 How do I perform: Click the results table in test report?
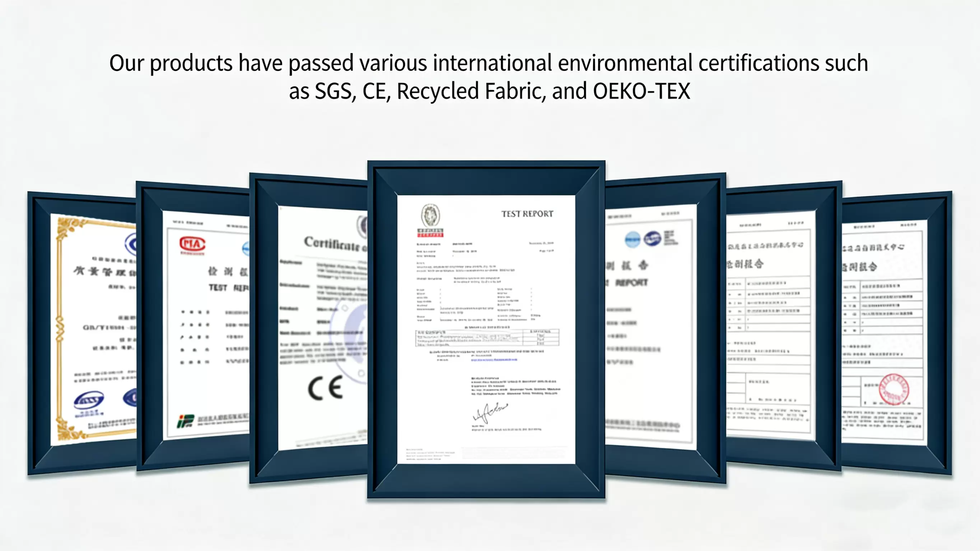[487, 337]
